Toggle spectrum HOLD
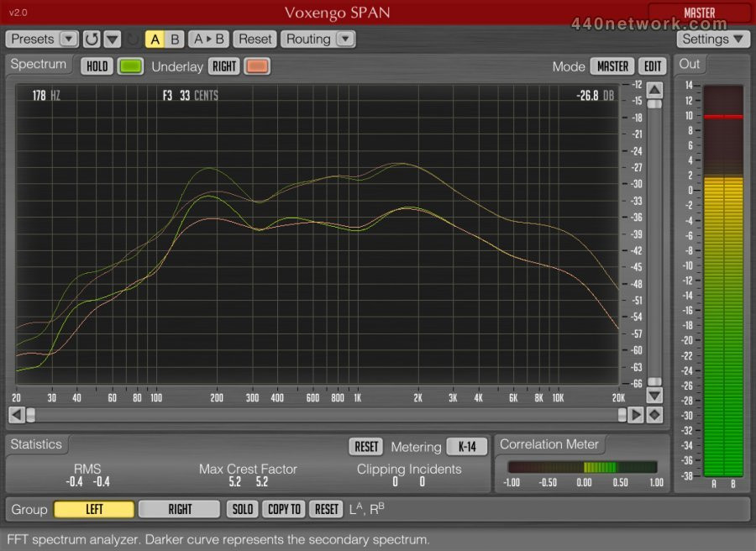 (x=97, y=66)
